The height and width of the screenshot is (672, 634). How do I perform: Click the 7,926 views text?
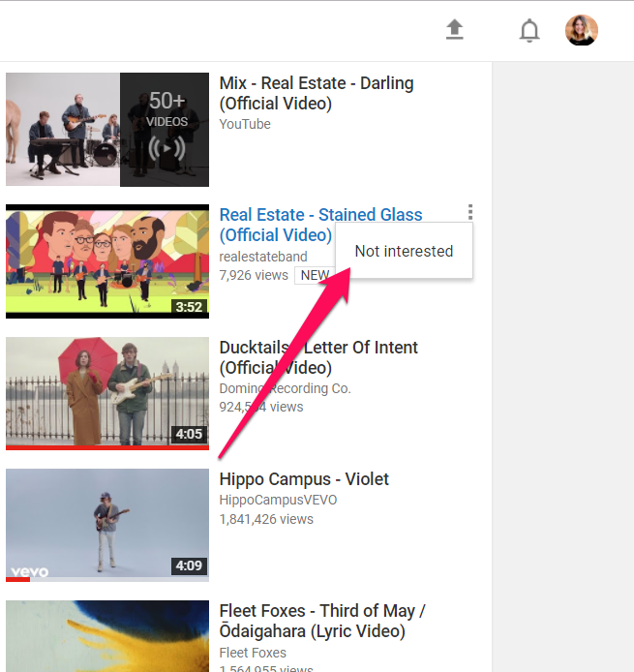[x=254, y=275]
